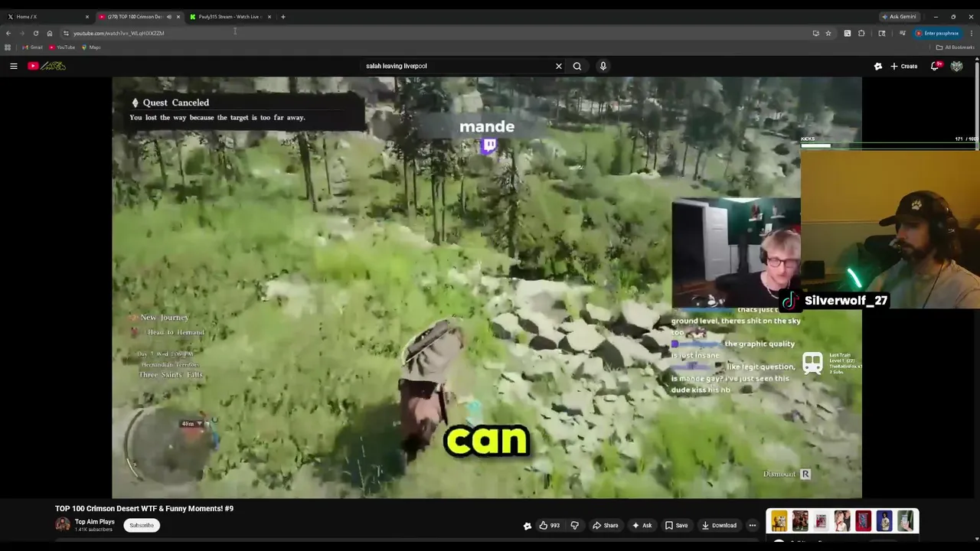The width and height of the screenshot is (980, 551).
Task: Open YouTube notifications bell
Action: click(x=935, y=66)
